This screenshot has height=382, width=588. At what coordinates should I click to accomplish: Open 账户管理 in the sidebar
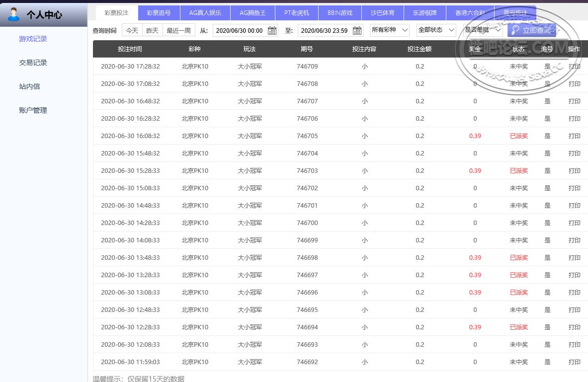click(33, 110)
